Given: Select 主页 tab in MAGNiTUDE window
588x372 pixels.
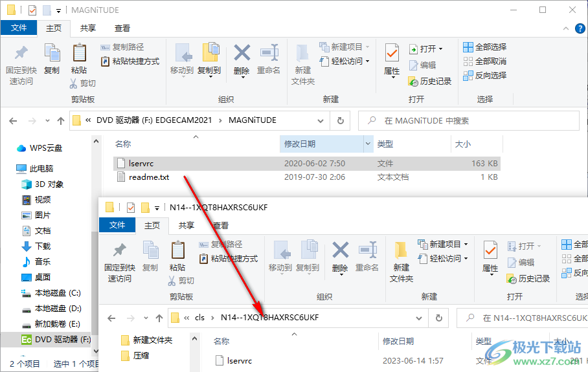Looking at the screenshot, I should click(x=54, y=28).
